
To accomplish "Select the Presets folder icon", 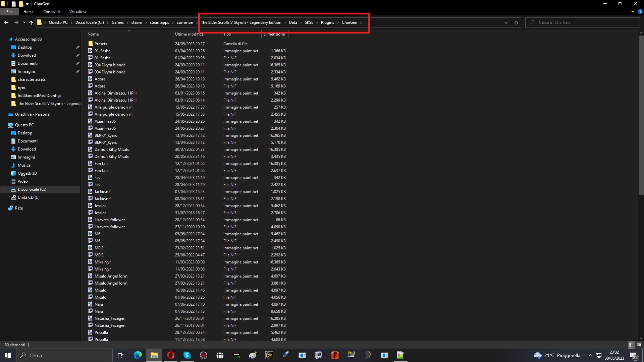I will coord(90,44).
